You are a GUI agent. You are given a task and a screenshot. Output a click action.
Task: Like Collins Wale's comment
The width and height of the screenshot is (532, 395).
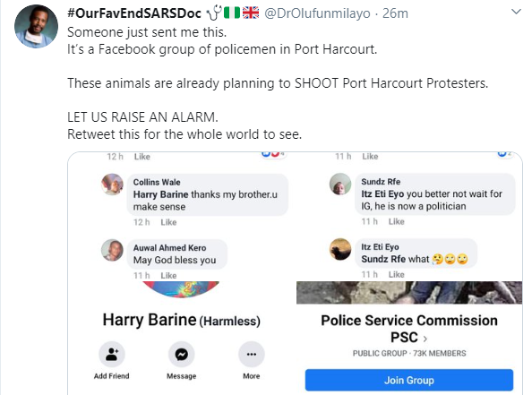tap(168, 222)
